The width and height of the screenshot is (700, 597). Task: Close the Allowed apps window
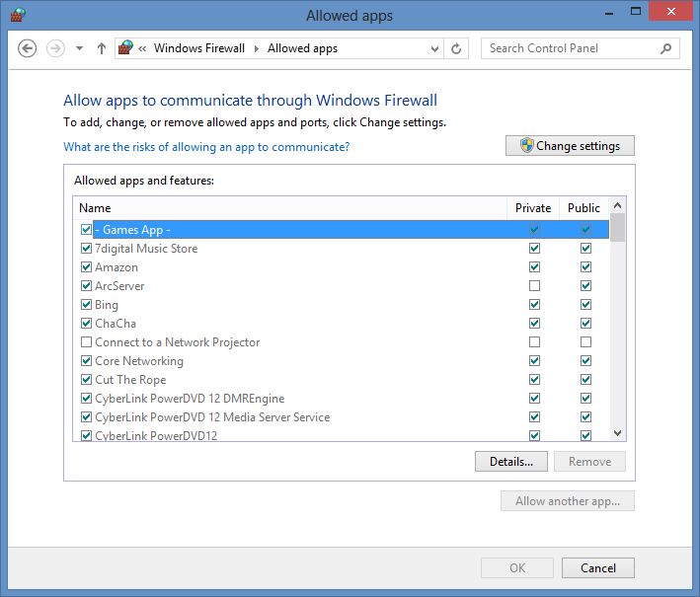[x=670, y=12]
